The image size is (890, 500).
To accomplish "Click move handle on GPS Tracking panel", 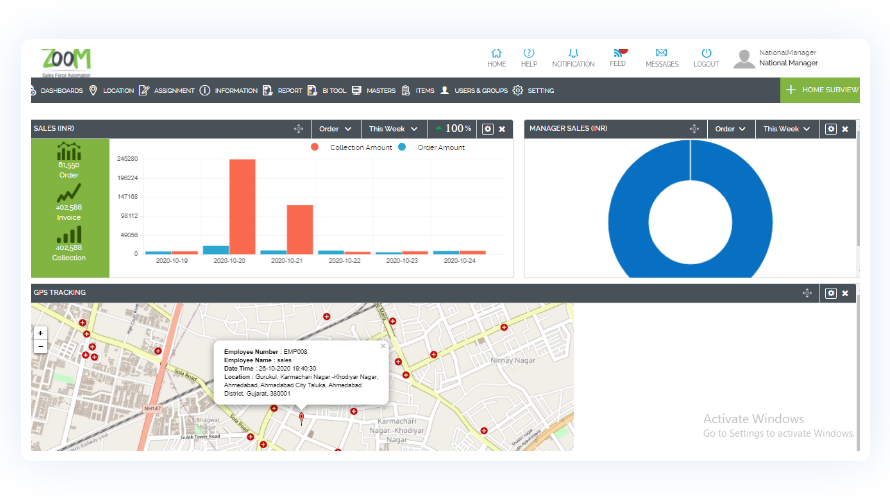I will [806, 293].
